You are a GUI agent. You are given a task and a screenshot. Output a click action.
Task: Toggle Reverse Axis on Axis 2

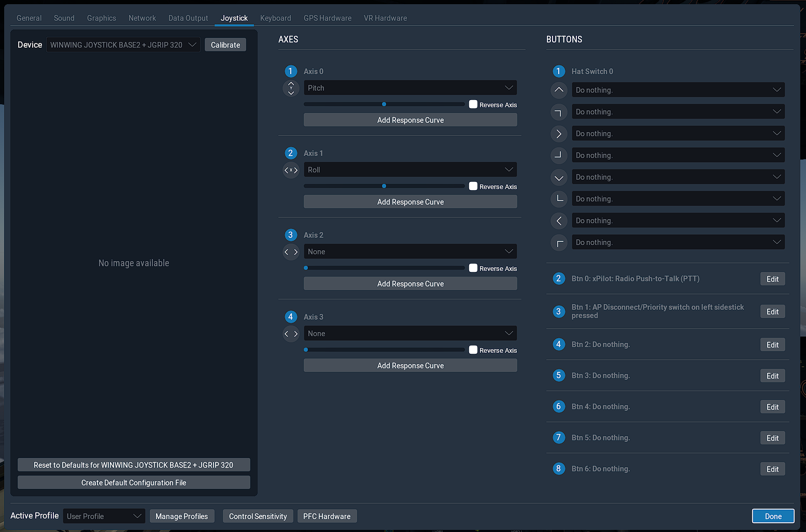pyautogui.click(x=473, y=268)
